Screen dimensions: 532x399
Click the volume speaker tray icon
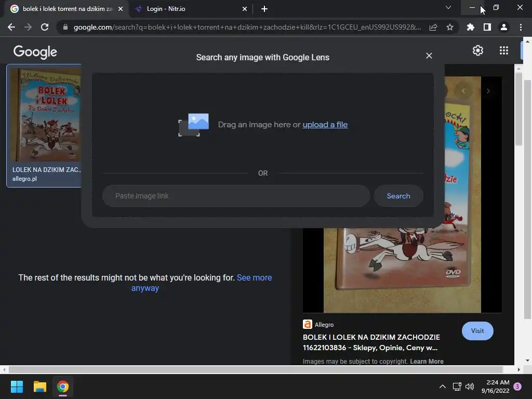click(470, 387)
